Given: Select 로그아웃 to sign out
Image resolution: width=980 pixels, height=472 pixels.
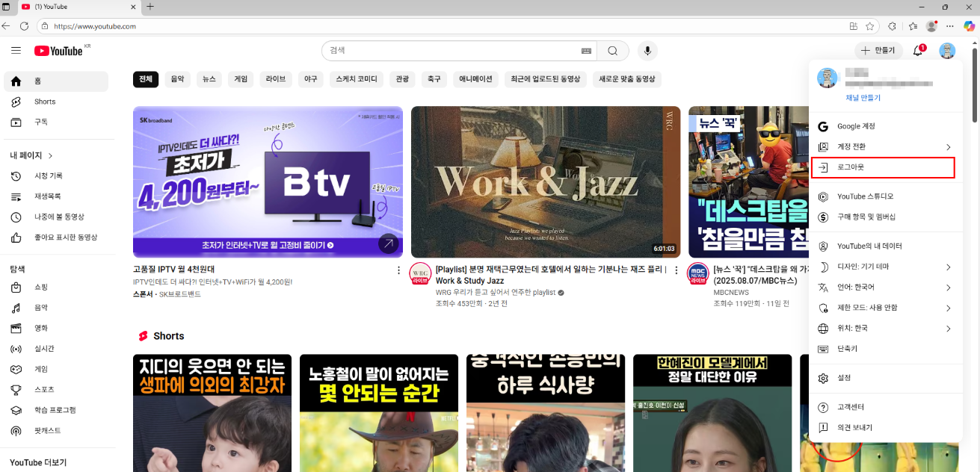Looking at the screenshot, I should pos(851,167).
